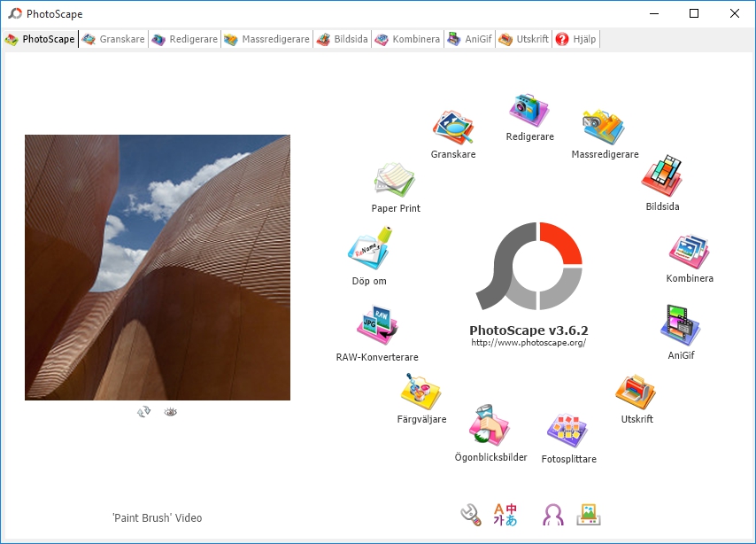This screenshot has width=756, height=544.
Task: Open the 'Paint Brush' Video link
Action: pos(158,518)
